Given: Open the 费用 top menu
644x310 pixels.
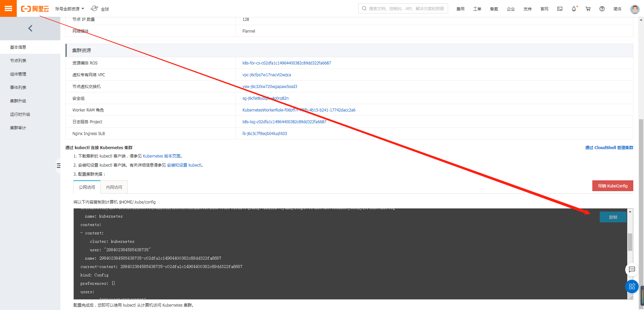Looking at the screenshot, I should click(x=460, y=9).
